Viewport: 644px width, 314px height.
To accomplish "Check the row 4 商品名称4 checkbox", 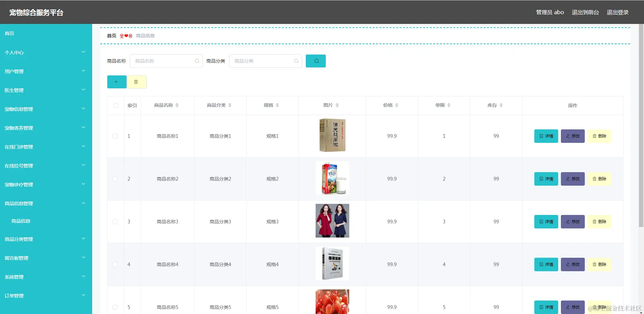I will click(115, 264).
